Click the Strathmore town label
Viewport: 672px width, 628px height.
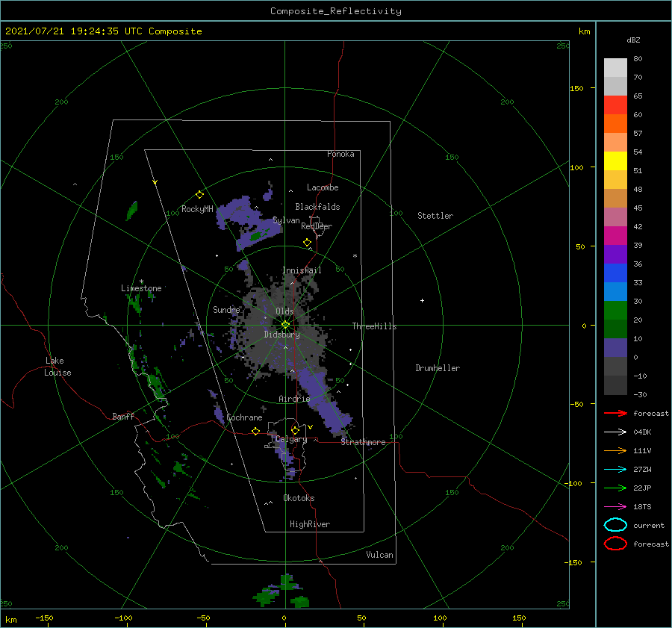(x=364, y=442)
